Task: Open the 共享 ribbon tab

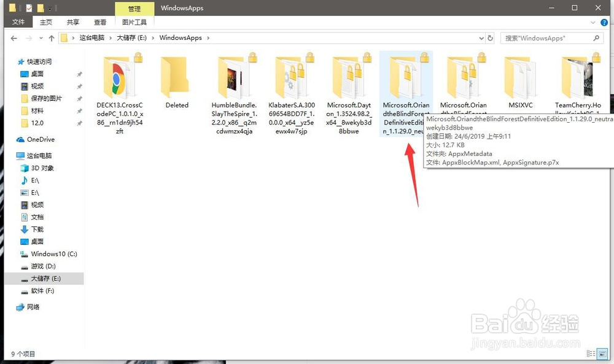Action: (73, 22)
